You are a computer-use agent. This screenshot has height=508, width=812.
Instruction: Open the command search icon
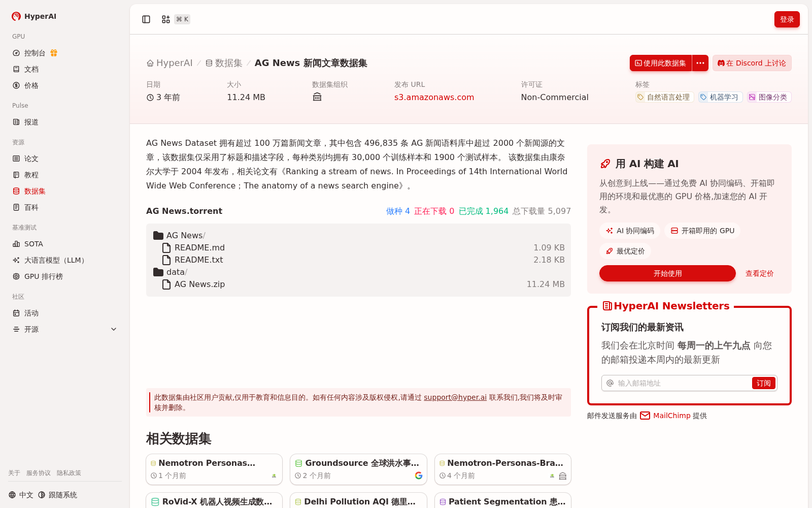pyautogui.click(x=166, y=19)
